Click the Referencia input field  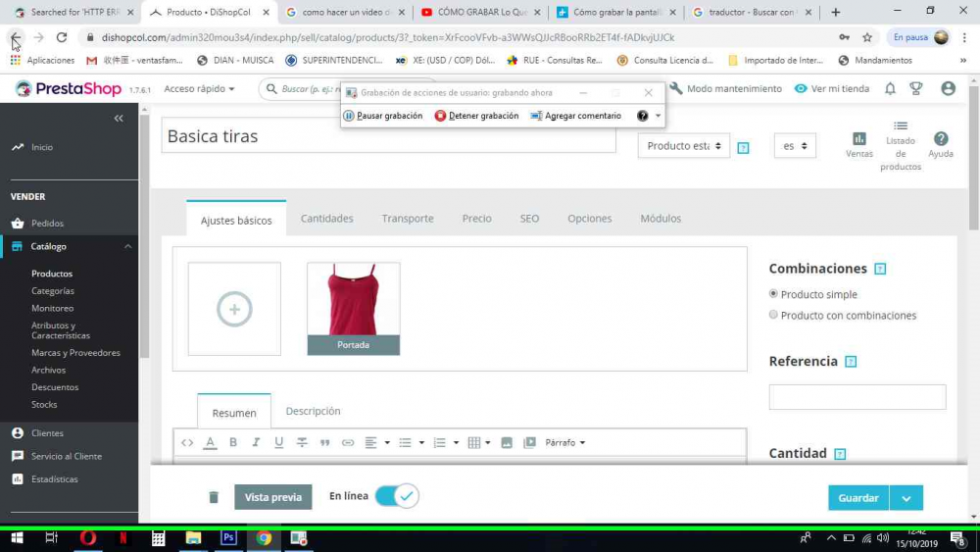[x=857, y=397]
